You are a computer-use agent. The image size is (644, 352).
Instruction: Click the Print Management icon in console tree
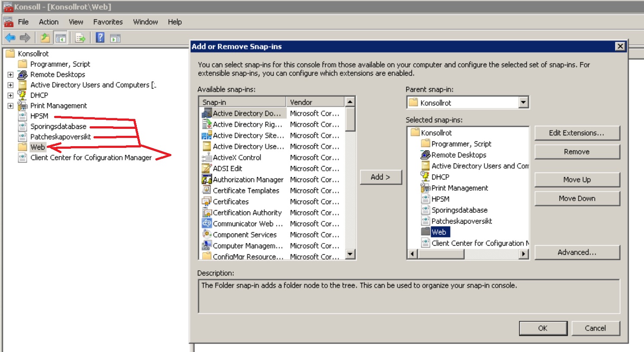pos(23,106)
